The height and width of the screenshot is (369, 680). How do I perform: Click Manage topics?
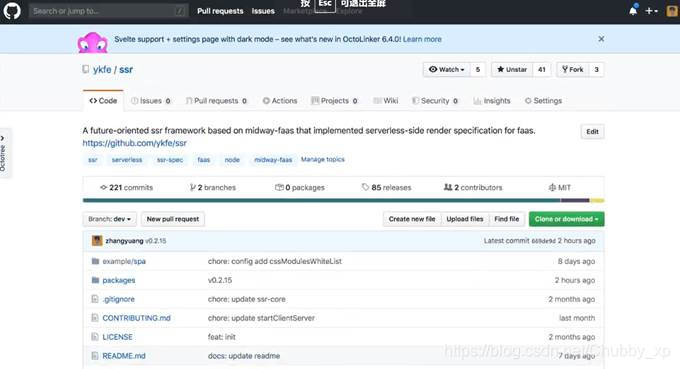pos(323,160)
